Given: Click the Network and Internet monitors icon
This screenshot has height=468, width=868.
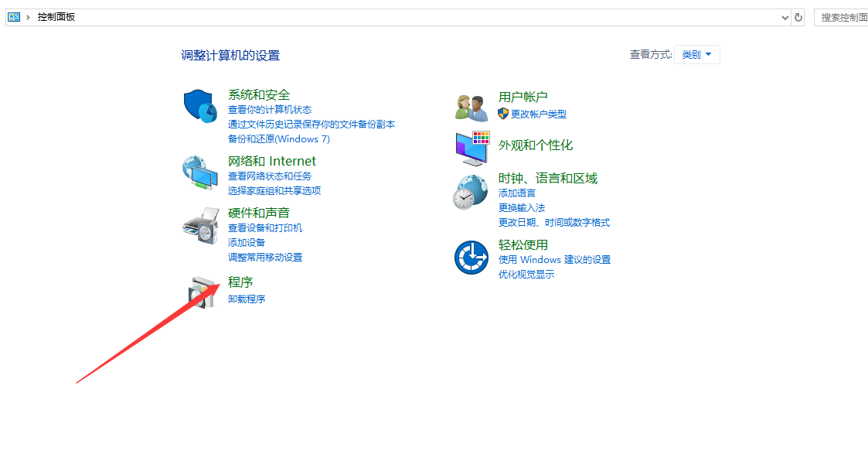Looking at the screenshot, I should click(200, 173).
